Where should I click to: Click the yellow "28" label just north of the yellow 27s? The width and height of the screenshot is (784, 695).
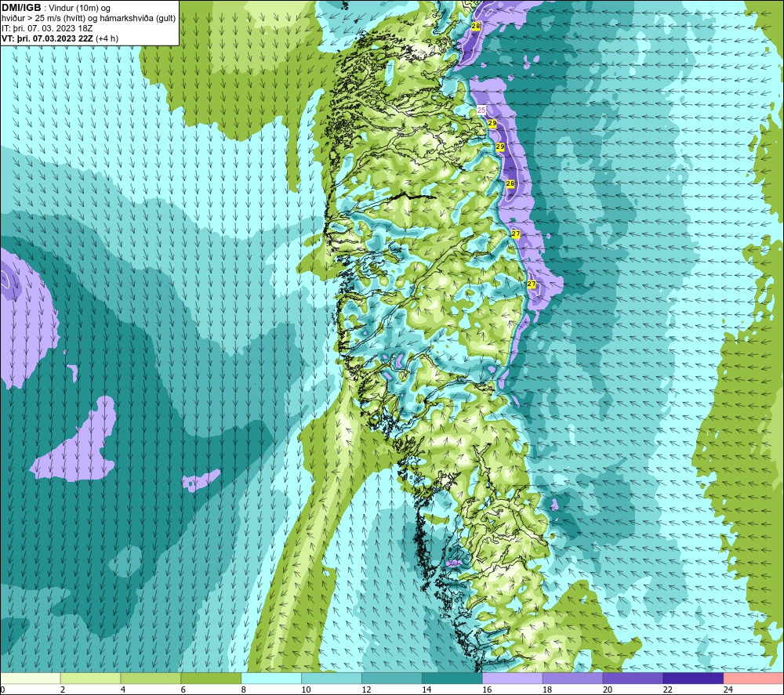click(510, 183)
